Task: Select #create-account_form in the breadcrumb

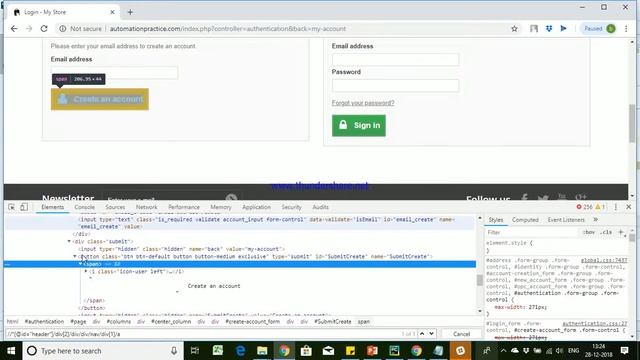Action: click(x=252, y=322)
